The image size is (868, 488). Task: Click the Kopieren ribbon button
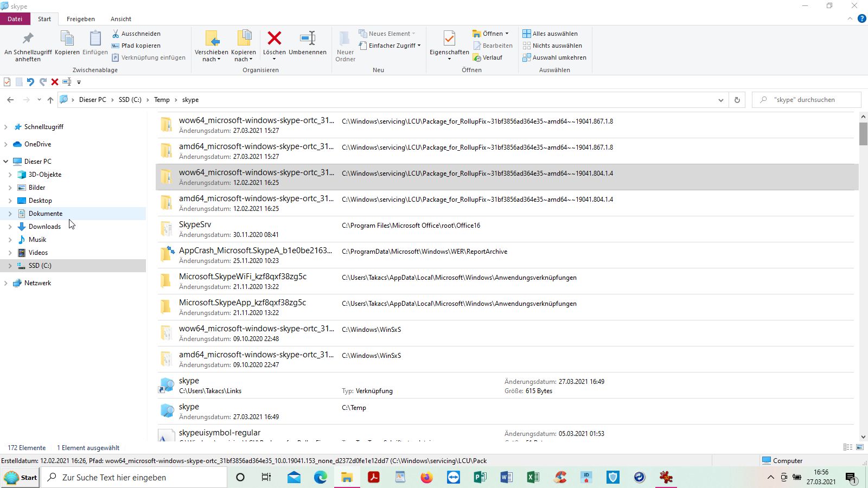[x=67, y=43]
